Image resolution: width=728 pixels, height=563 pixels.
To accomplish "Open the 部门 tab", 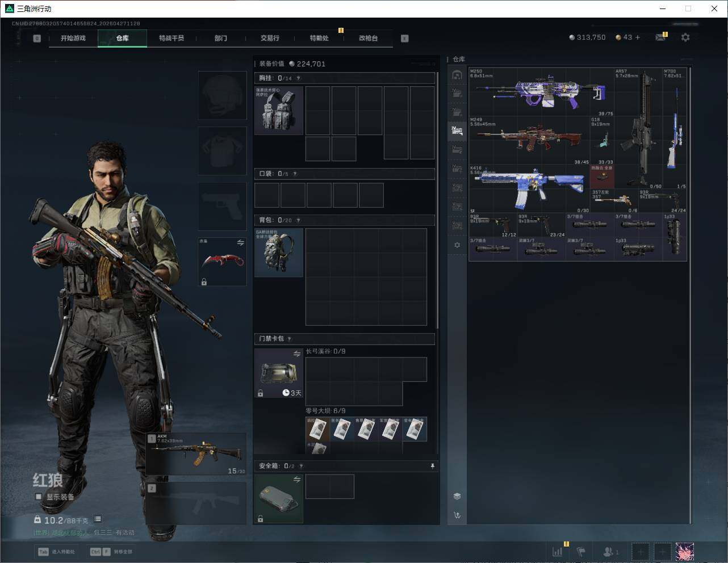I will click(221, 38).
